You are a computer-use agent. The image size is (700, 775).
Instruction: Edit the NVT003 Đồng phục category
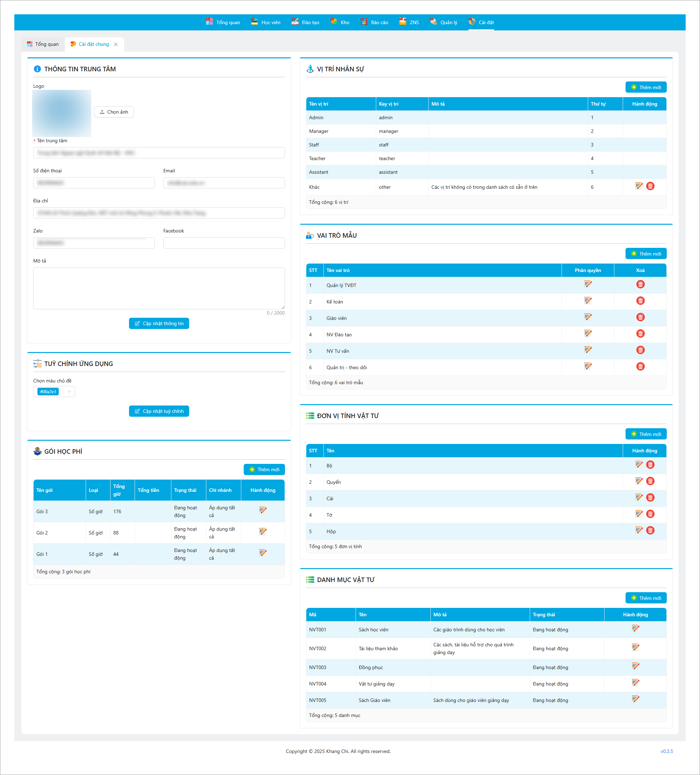pos(635,667)
